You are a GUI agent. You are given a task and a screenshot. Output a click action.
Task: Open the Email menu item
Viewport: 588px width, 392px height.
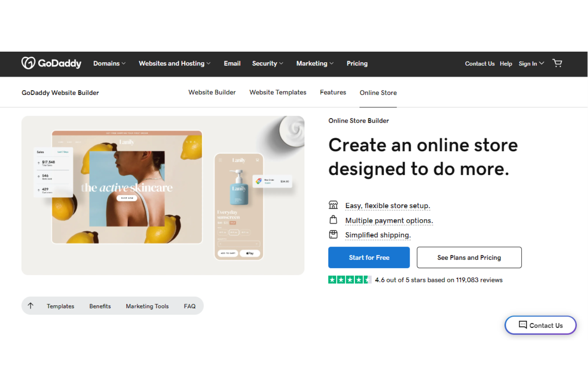232,64
